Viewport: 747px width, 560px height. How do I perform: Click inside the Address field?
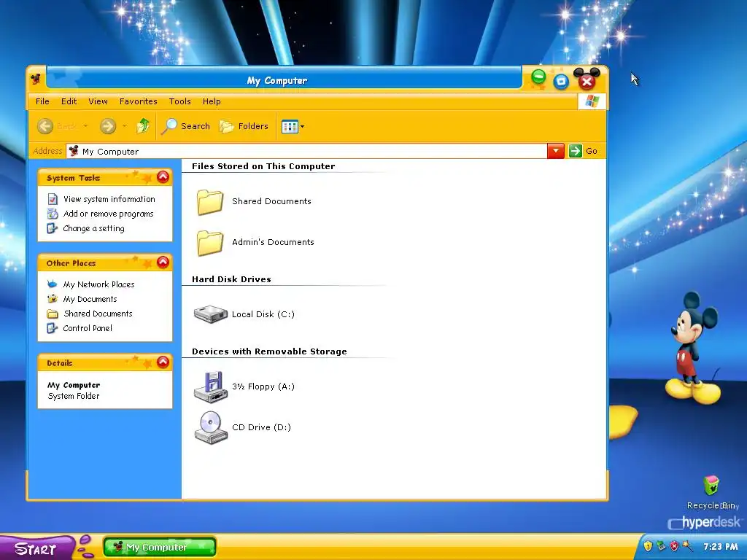306,151
